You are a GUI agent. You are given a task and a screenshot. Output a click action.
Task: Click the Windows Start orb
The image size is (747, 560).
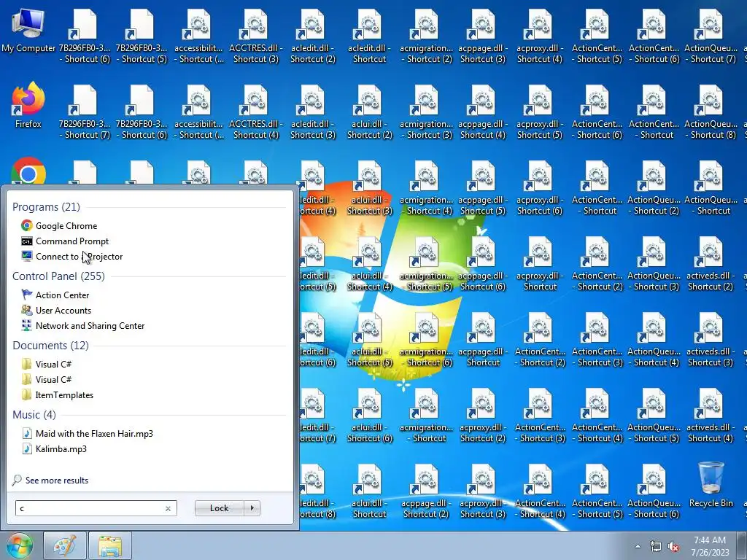pos(20,545)
